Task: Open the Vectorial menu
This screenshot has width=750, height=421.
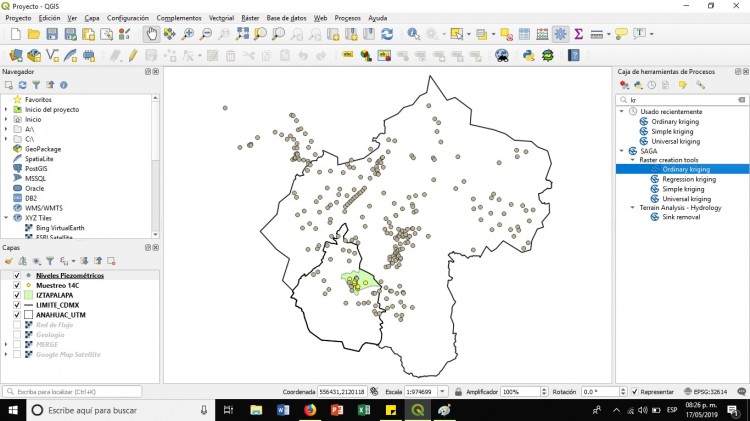Action: pos(221,18)
